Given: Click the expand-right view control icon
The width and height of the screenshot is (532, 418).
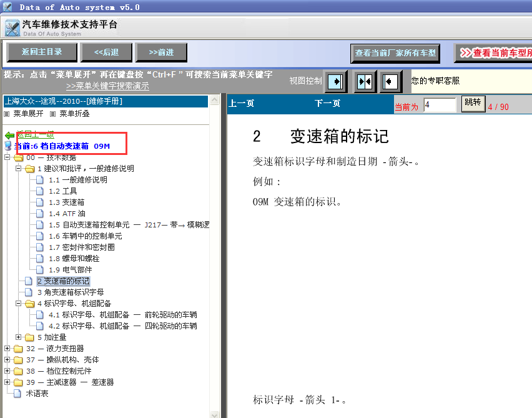Looking at the screenshot, I should pos(335,81).
